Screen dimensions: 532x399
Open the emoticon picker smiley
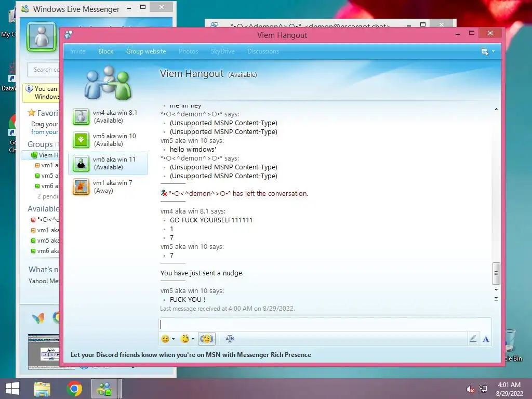point(165,339)
